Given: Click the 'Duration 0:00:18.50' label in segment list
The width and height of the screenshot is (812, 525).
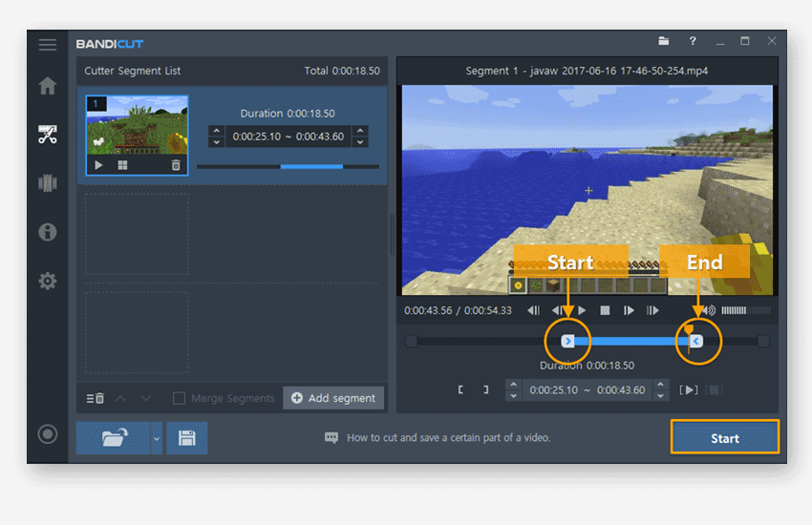Looking at the screenshot, I should 288,114.
